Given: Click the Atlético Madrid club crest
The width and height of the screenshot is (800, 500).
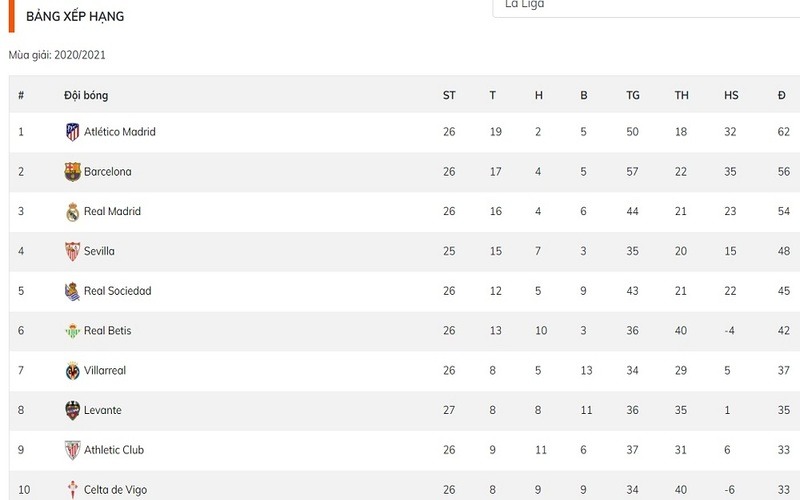Looking at the screenshot, I should point(72,132).
